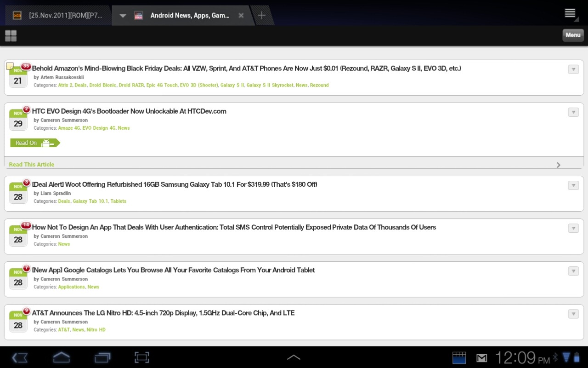Open the Woot Refurbished Galaxy Tab headline
The width and height of the screenshot is (588, 368).
click(x=175, y=184)
